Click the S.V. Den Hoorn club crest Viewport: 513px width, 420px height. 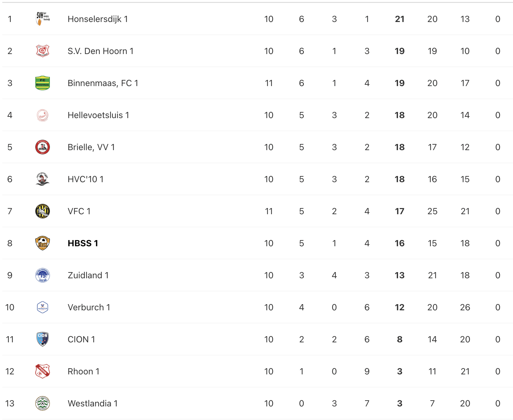(x=42, y=51)
